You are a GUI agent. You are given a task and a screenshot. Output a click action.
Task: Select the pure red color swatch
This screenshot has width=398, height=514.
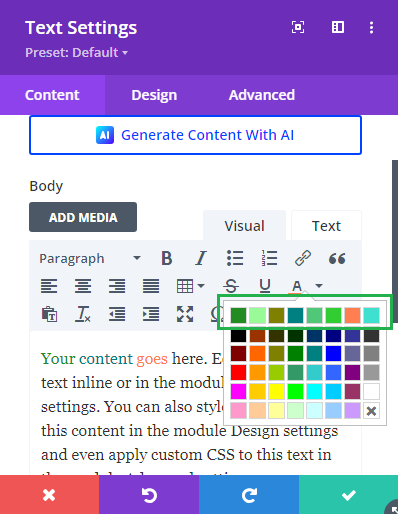pyautogui.click(x=238, y=372)
